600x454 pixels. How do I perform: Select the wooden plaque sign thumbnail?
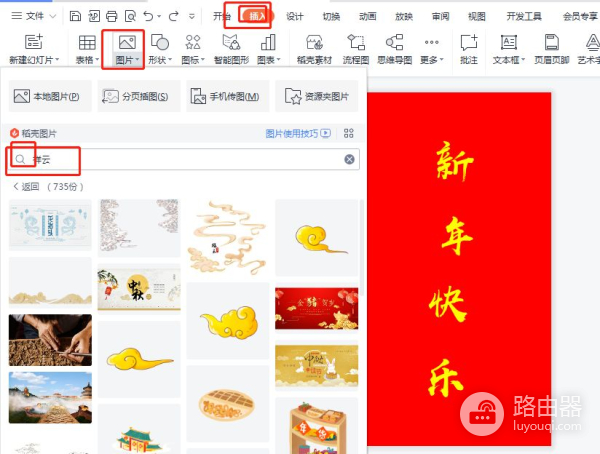click(x=228, y=404)
